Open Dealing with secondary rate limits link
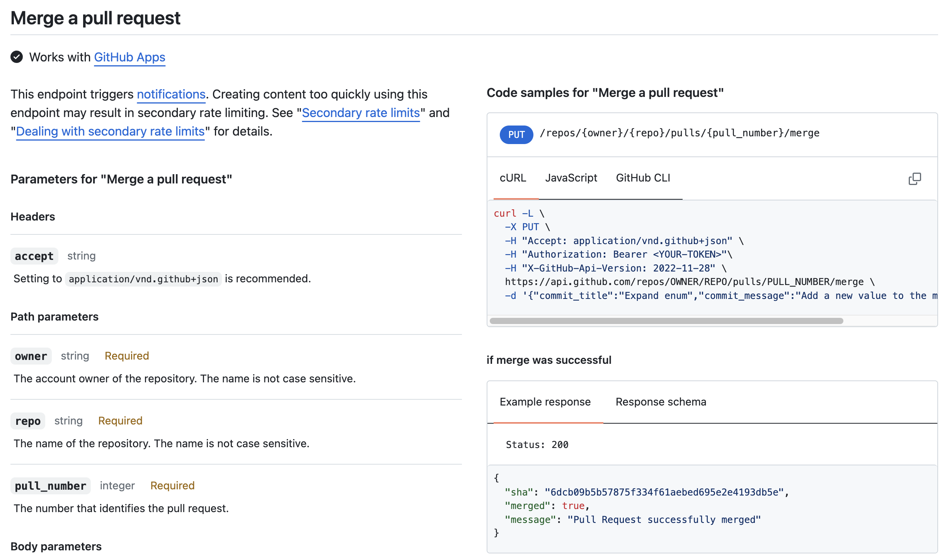The height and width of the screenshot is (560, 947). (x=110, y=131)
